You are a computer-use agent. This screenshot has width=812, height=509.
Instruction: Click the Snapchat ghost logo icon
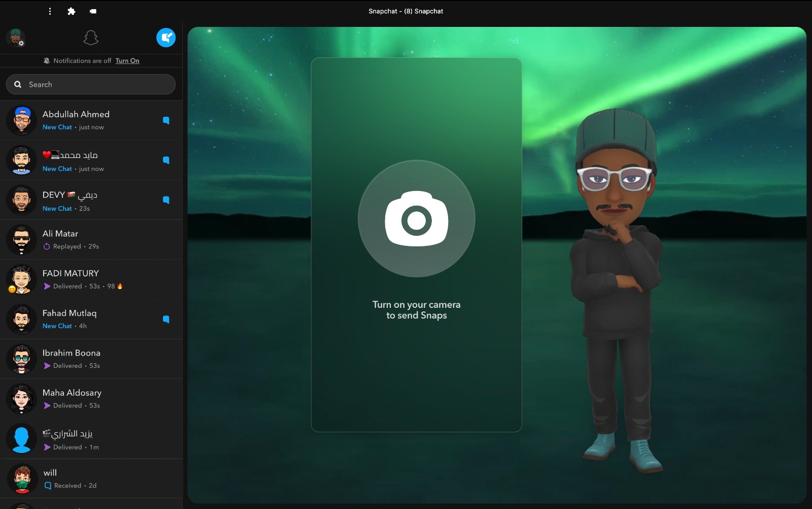(x=91, y=38)
